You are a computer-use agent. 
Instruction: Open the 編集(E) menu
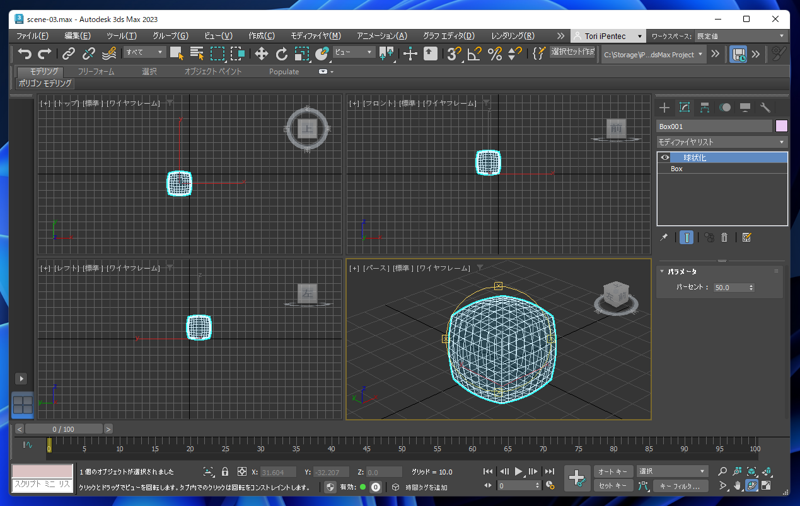point(78,36)
